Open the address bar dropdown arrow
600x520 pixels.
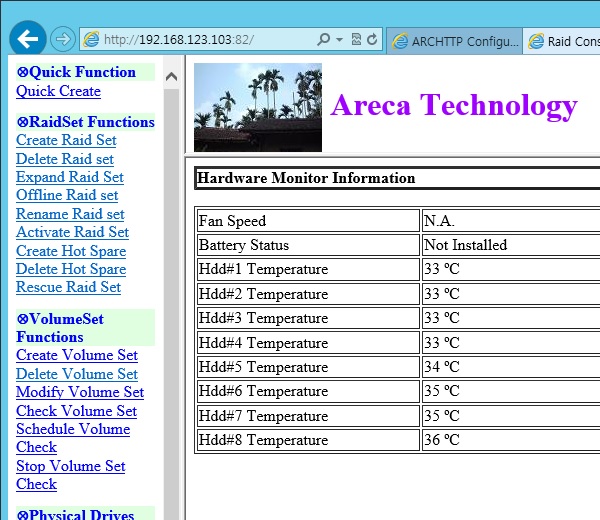click(339, 39)
